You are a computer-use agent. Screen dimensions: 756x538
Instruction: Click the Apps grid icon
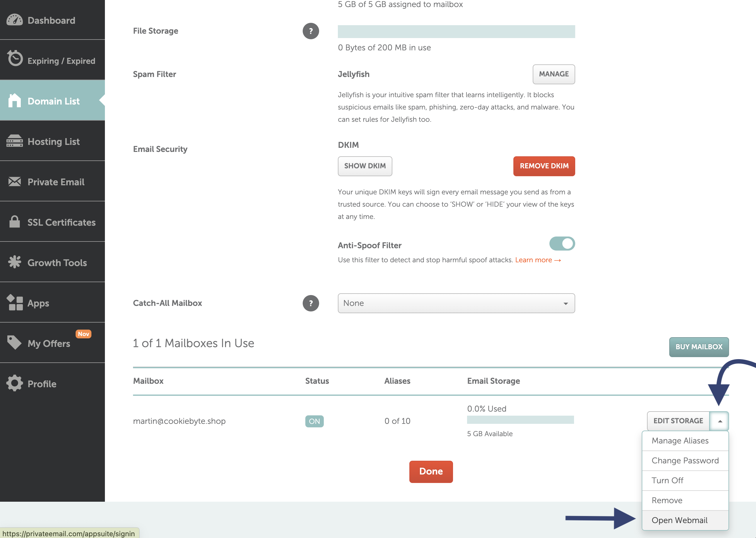(15, 302)
